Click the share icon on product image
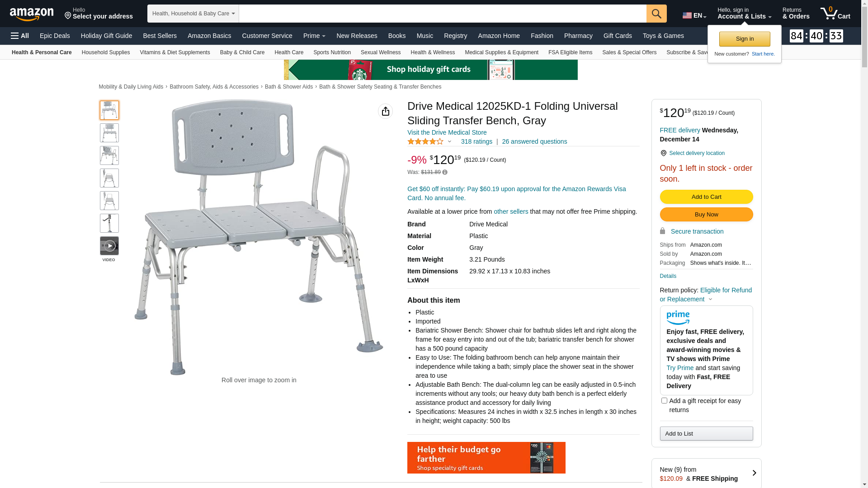This screenshot has width=868, height=488. [x=386, y=111]
